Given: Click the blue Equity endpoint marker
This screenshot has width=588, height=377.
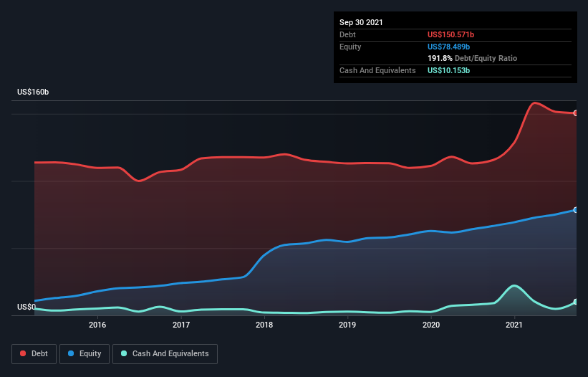Looking at the screenshot, I should click(x=576, y=210).
